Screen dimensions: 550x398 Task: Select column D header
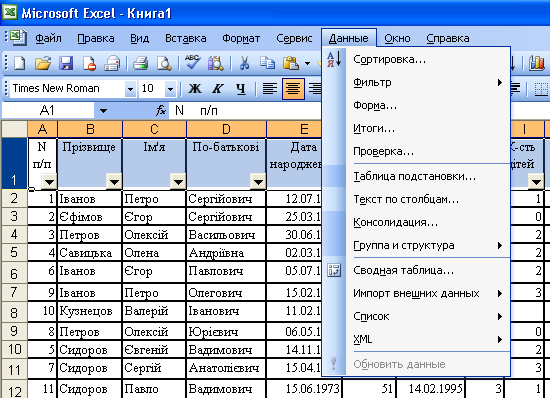tap(226, 129)
